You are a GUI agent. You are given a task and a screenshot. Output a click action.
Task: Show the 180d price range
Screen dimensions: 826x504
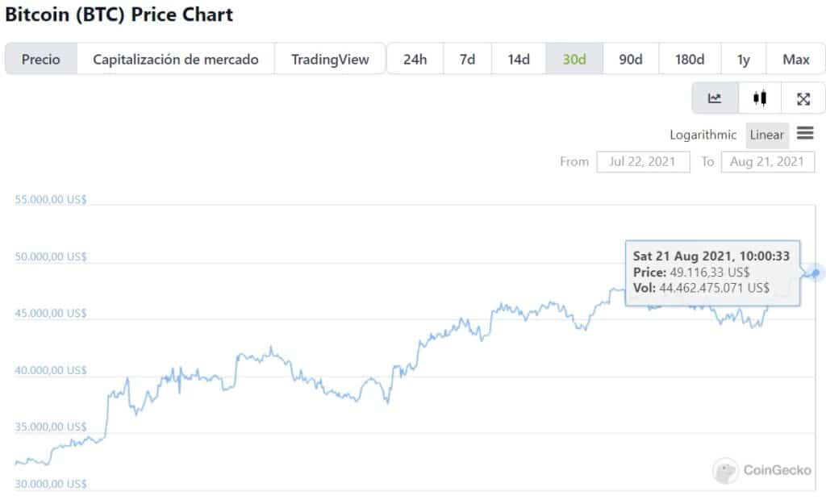tap(690, 59)
